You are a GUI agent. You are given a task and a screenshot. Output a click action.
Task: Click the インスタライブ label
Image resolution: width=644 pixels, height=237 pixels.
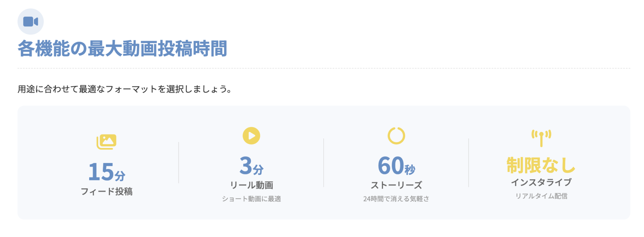[x=541, y=182]
